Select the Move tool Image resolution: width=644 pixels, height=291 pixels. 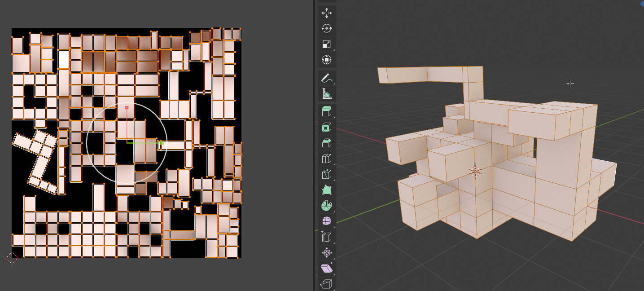click(x=327, y=13)
